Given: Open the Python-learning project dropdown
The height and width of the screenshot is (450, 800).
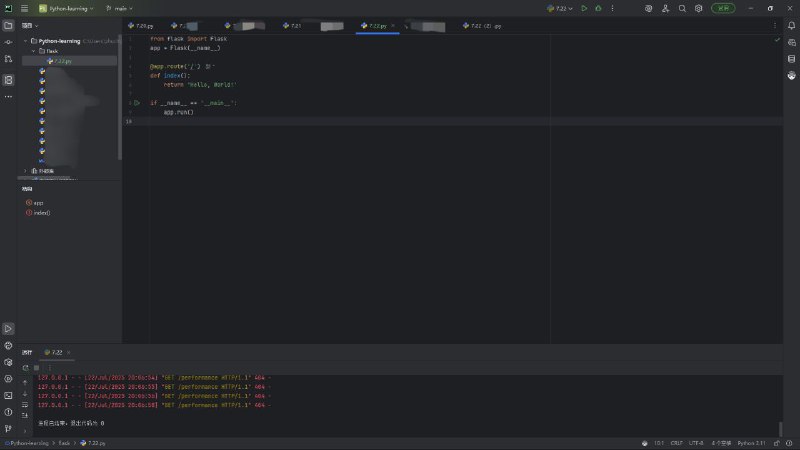Looking at the screenshot, I should (66, 8).
